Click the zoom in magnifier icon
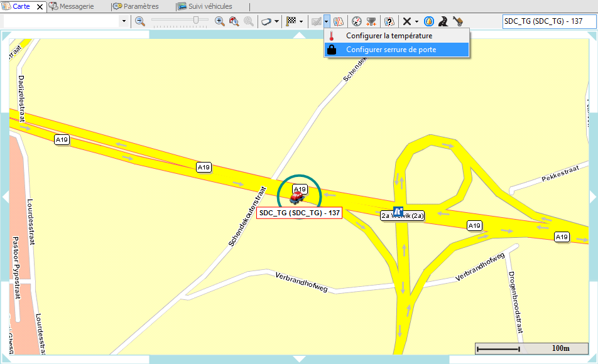598x364 pixels. tap(219, 21)
